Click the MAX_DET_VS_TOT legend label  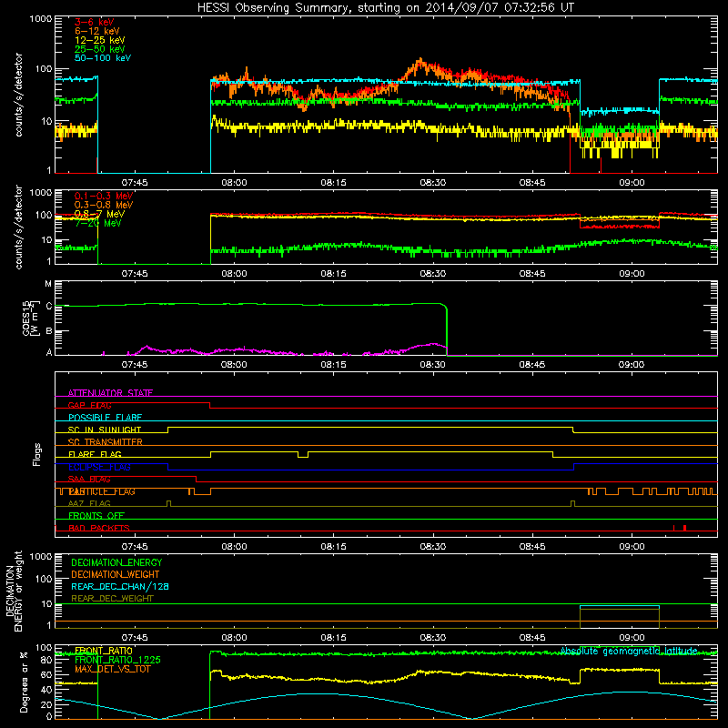(112, 669)
